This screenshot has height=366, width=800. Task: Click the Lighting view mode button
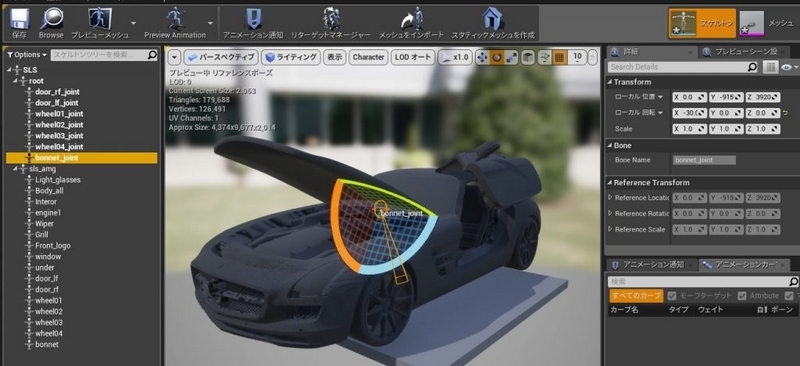coord(292,57)
